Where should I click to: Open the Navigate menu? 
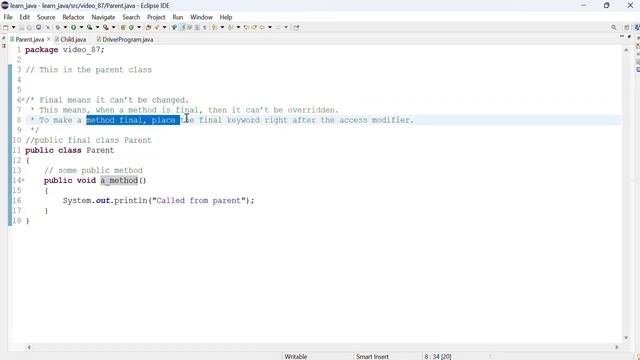coord(103,17)
